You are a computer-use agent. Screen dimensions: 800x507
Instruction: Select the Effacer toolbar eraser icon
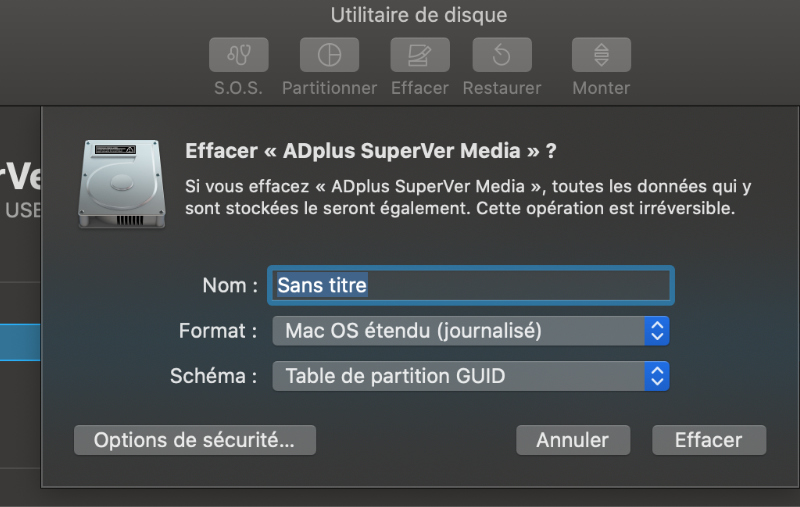[420, 55]
